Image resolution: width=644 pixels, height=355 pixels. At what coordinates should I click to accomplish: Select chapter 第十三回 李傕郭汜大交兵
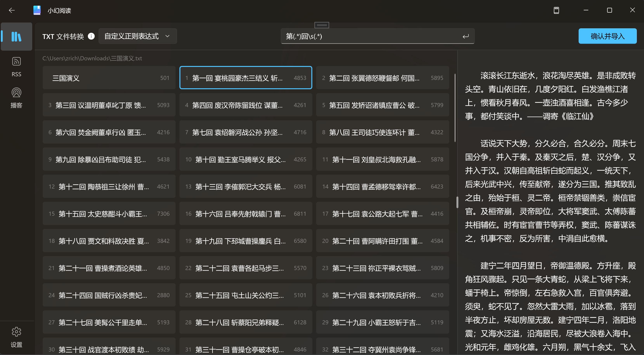click(246, 186)
